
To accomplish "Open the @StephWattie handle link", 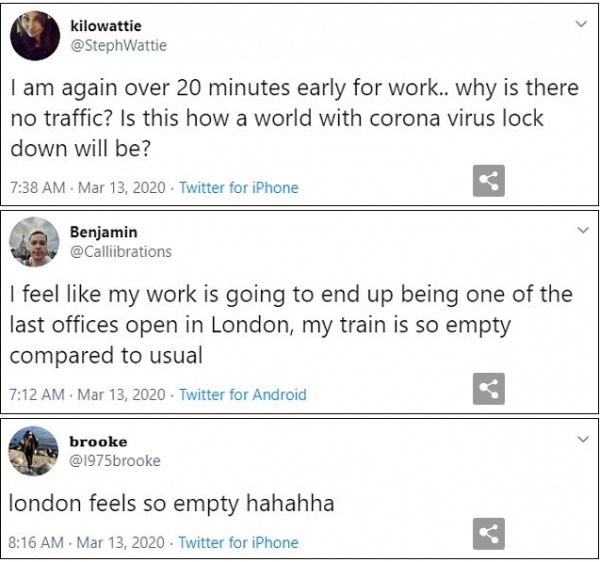I will [x=118, y=45].
